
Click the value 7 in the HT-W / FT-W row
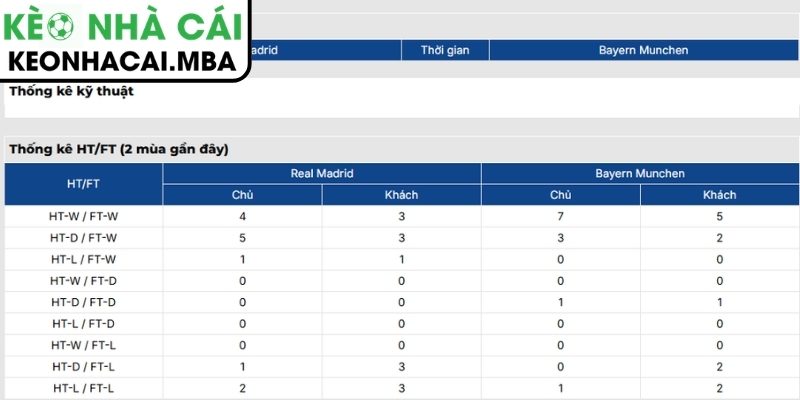[561, 216]
